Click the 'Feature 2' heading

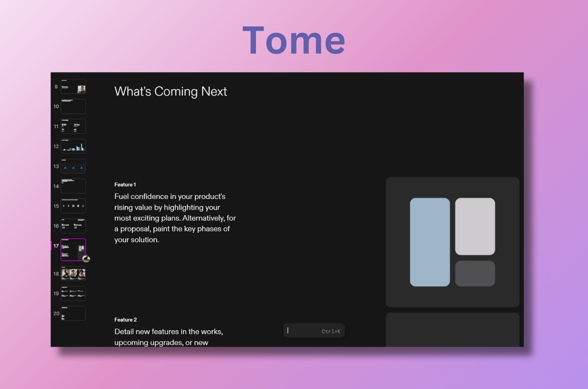coord(125,320)
